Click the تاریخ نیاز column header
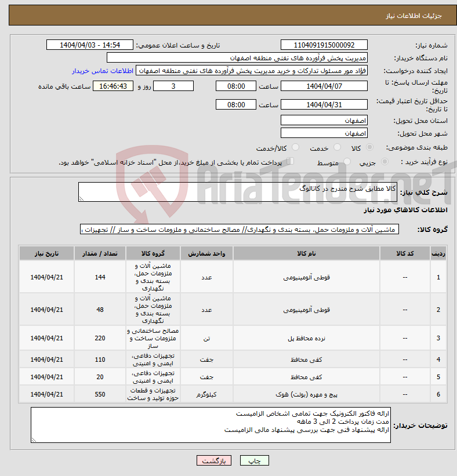 pos(46,253)
